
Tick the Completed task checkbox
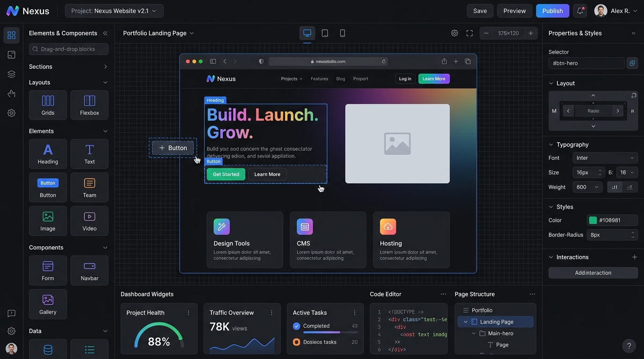coord(296,326)
